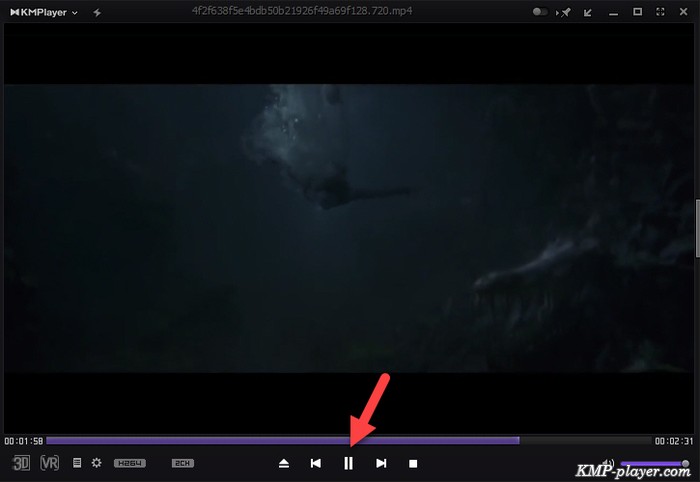Minimize the KMPlayer window
This screenshot has height=482, width=700.
click(x=613, y=14)
